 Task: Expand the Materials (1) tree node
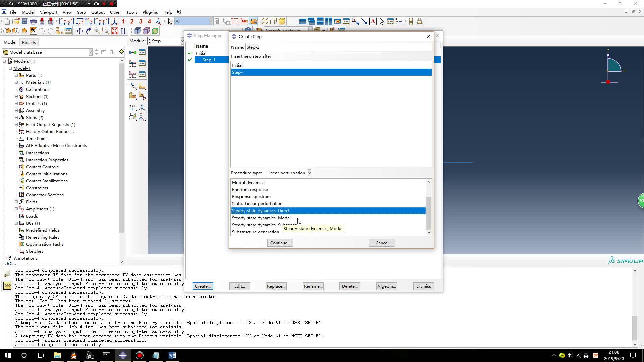click(x=16, y=82)
